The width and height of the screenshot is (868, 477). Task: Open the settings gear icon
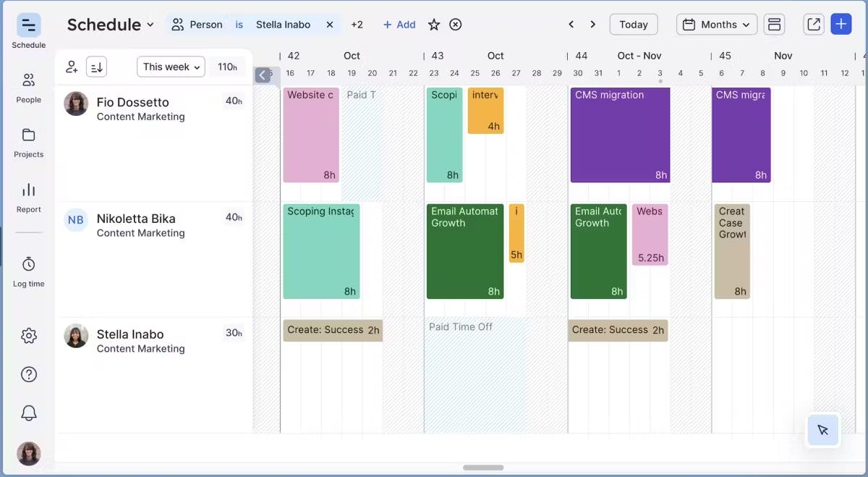tap(28, 336)
